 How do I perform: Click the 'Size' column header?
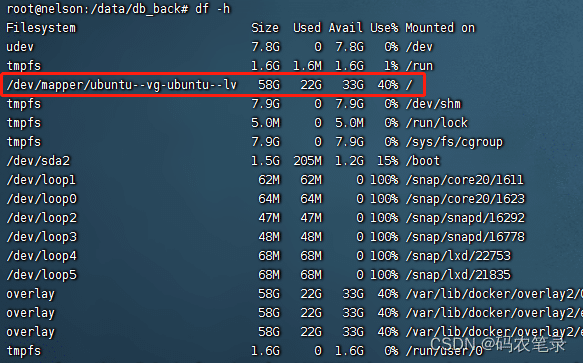click(x=265, y=28)
